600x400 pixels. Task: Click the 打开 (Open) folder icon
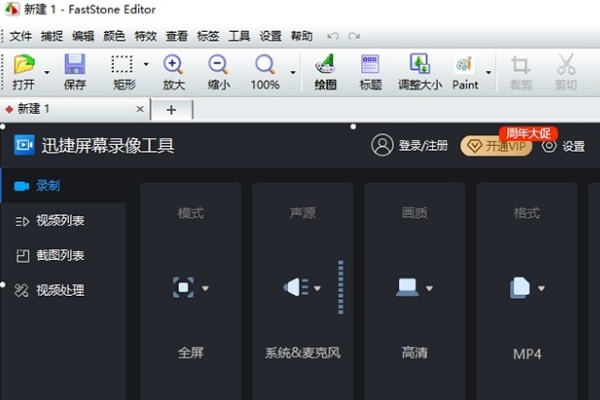pyautogui.click(x=22, y=67)
